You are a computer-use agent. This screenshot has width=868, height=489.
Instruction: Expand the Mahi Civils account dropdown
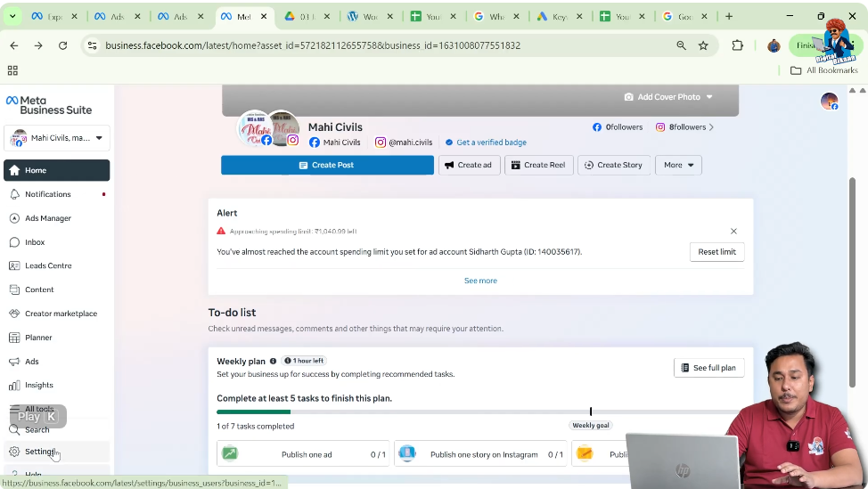(x=56, y=138)
